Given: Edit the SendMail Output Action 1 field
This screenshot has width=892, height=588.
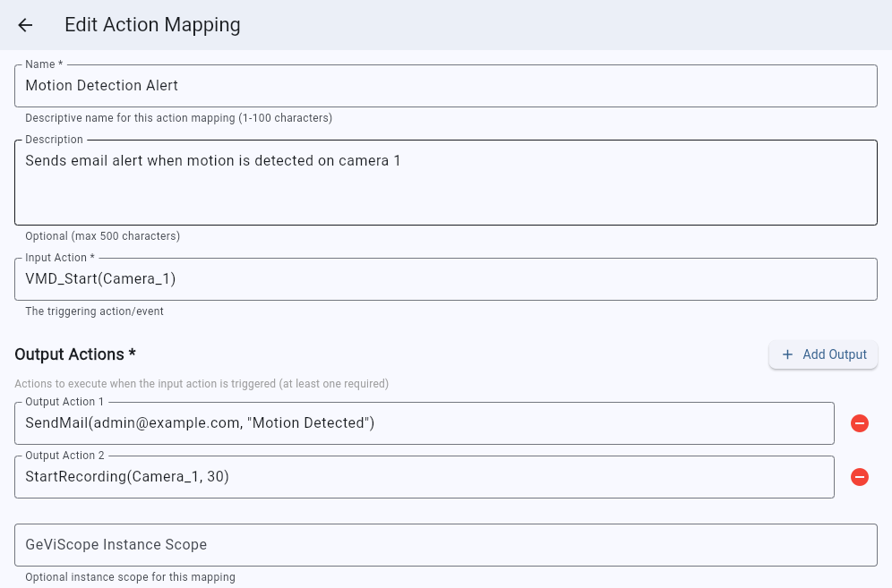Looking at the screenshot, I should (x=424, y=423).
